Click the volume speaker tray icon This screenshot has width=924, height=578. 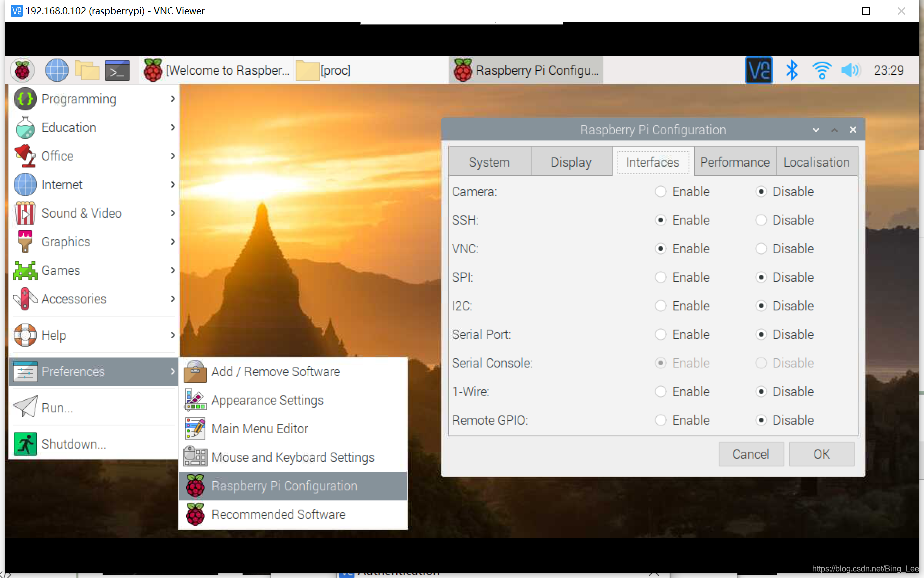tap(851, 70)
